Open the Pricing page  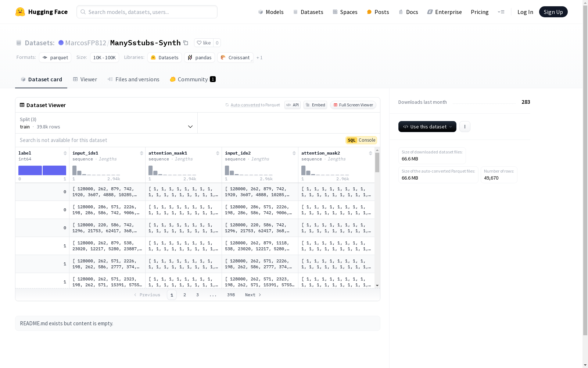[480, 12]
